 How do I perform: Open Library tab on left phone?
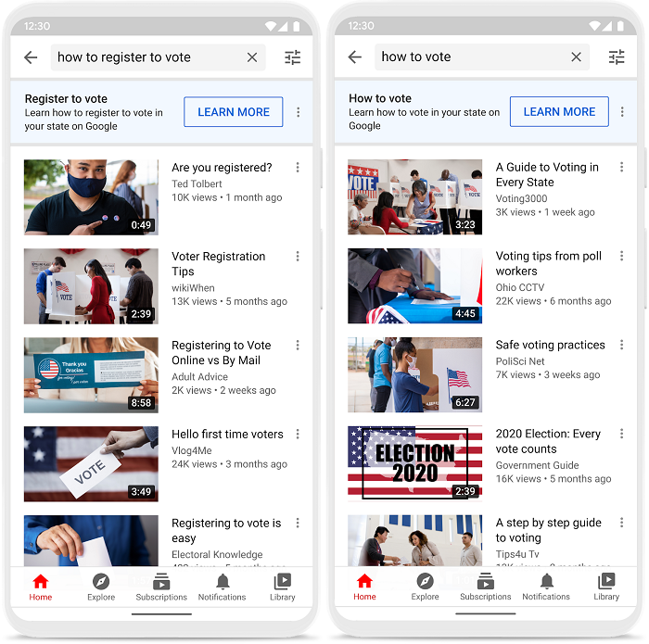point(283,587)
